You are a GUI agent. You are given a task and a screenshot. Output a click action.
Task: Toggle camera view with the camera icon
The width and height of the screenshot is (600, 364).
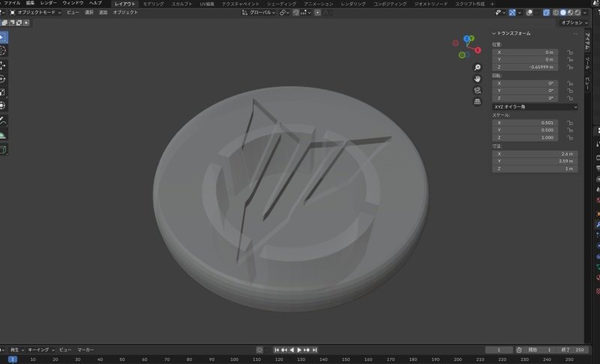point(477,90)
